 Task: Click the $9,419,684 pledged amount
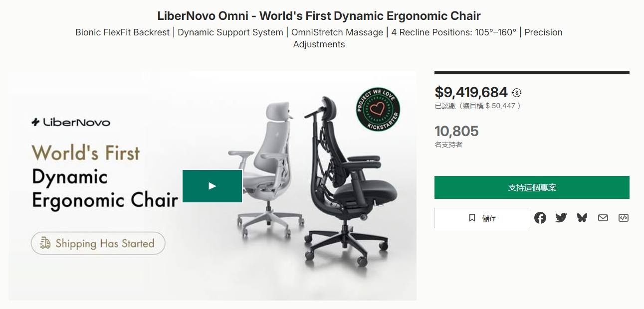click(471, 92)
